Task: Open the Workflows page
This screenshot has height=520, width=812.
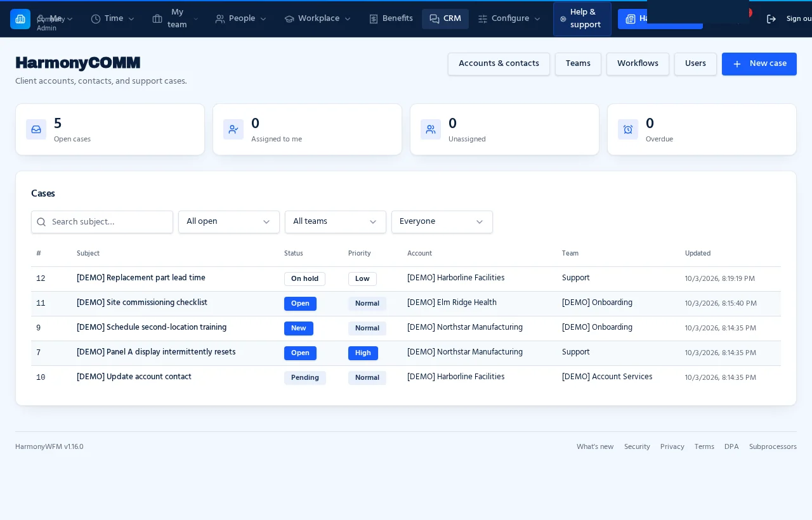Action: point(638,64)
